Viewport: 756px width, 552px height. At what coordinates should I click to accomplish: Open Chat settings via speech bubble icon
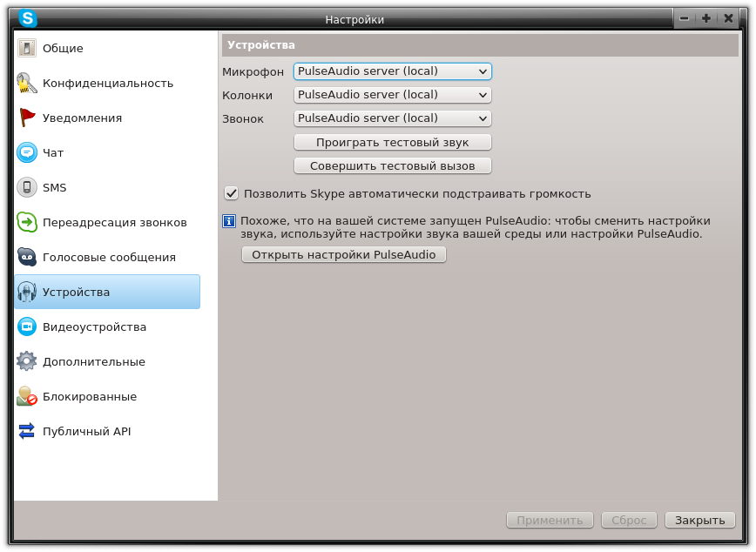(27, 152)
